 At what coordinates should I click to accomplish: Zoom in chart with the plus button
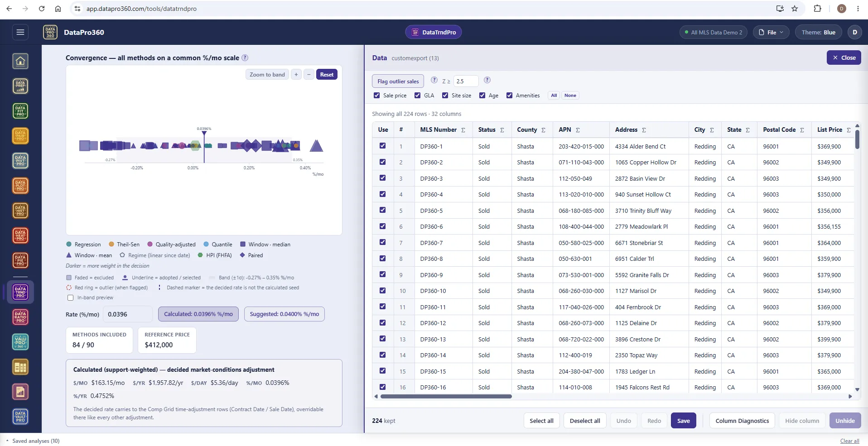click(x=296, y=75)
